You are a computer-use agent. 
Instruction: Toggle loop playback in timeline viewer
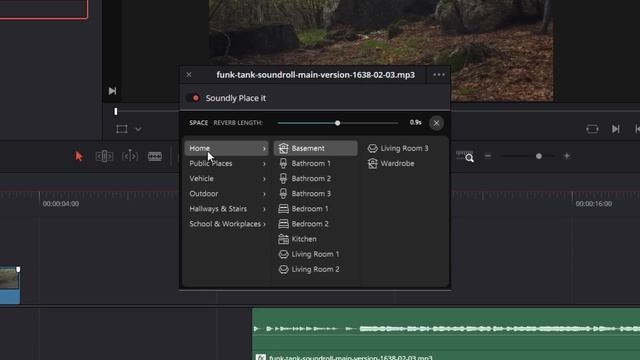click(x=592, y=129)
